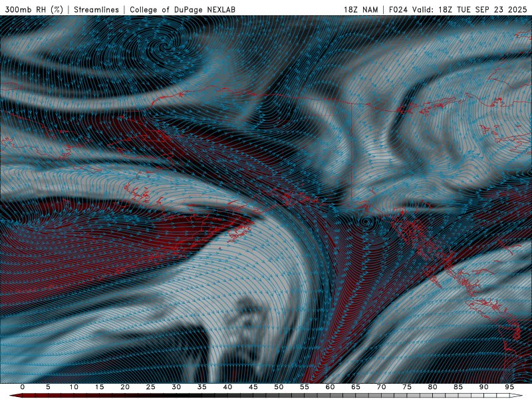
Task: Click the dark red low-RH end of color bar
Action: coord(17,396)
